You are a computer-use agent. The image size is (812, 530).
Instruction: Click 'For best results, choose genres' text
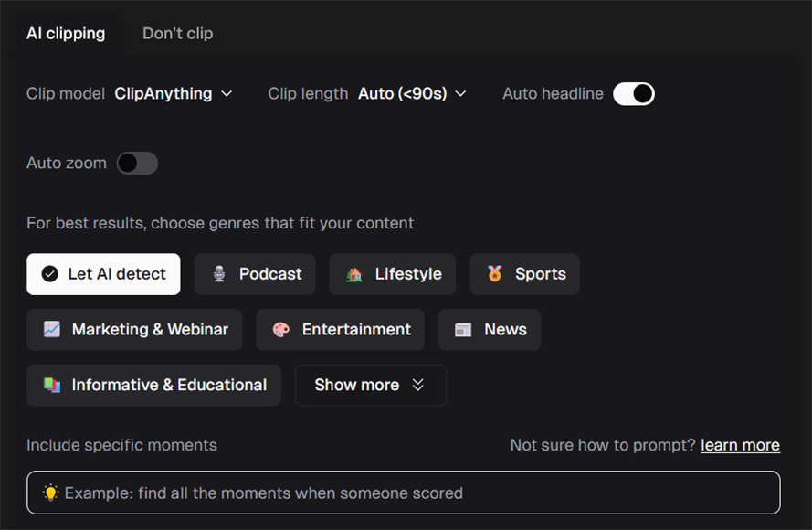pos(220,223)
